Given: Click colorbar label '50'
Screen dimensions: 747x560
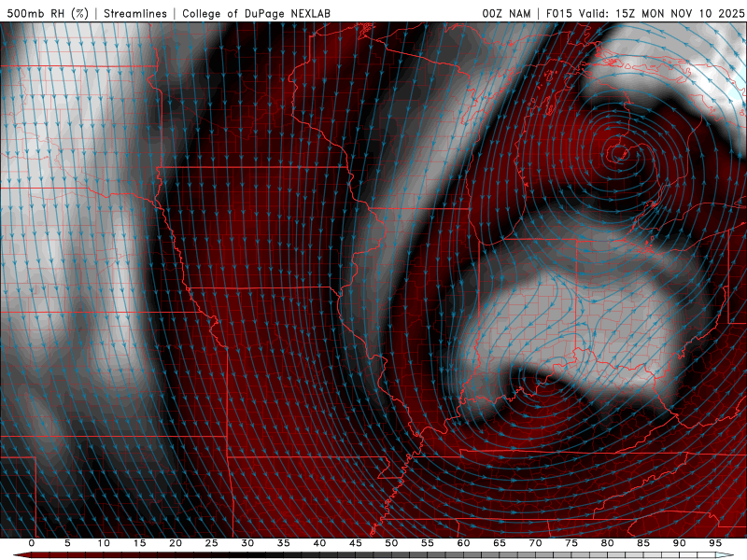Looking at the screenshot, I should click(391, 543).
